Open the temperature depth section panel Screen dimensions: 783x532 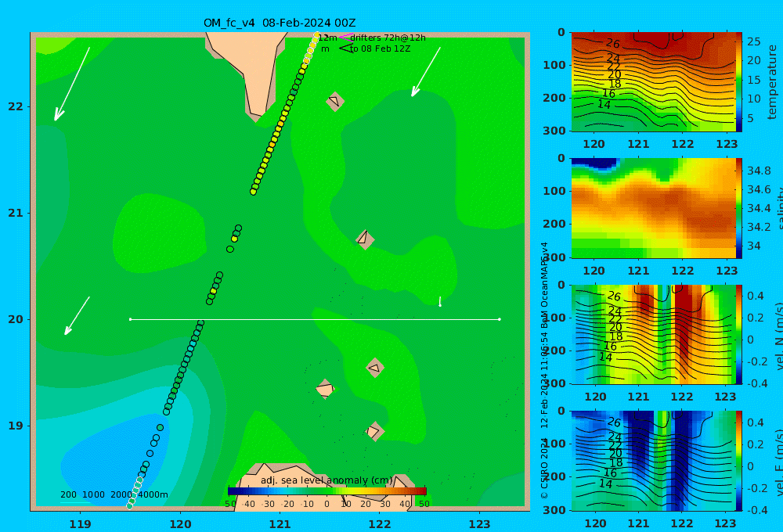click(x=653, y=82)
